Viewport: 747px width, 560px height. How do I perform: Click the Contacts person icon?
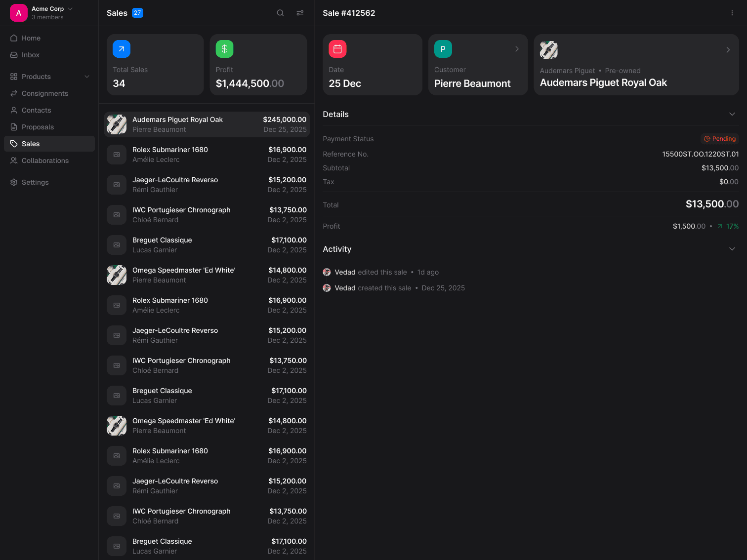point(14,110)
